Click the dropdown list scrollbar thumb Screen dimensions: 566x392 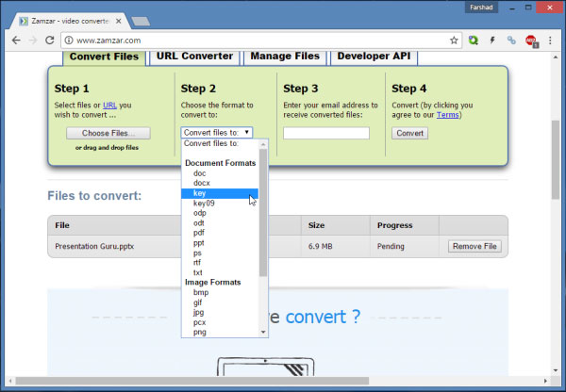pos(263,212)
